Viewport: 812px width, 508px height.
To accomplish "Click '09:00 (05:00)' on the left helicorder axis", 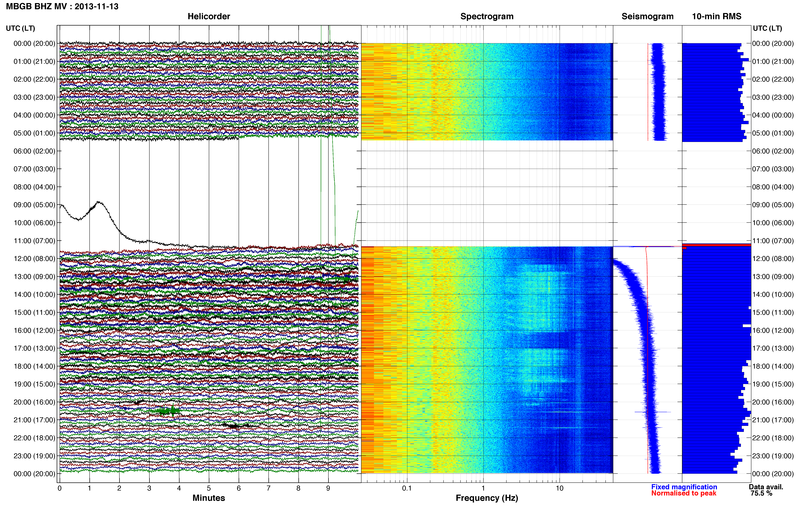I will (34, 205).
